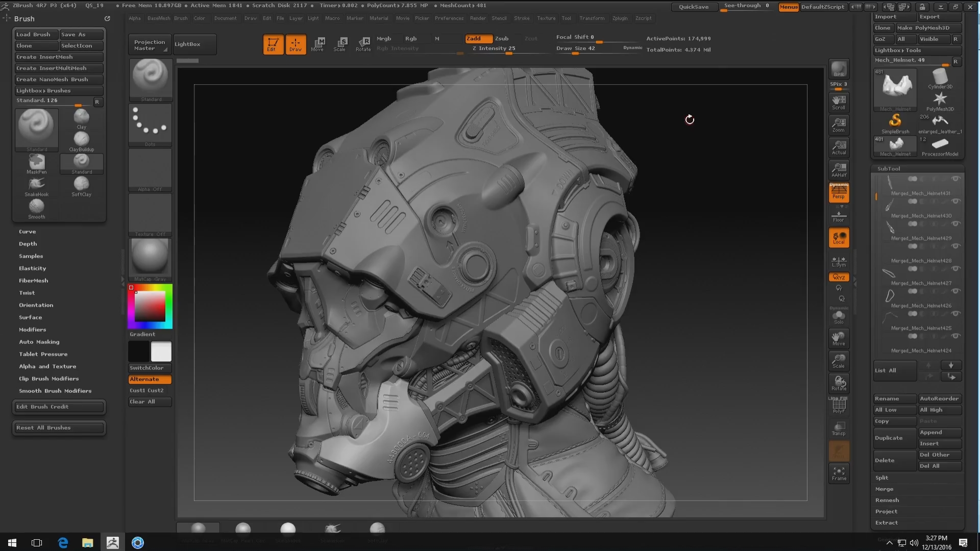Switch sculpt mode to Zsub

[502, 38]
